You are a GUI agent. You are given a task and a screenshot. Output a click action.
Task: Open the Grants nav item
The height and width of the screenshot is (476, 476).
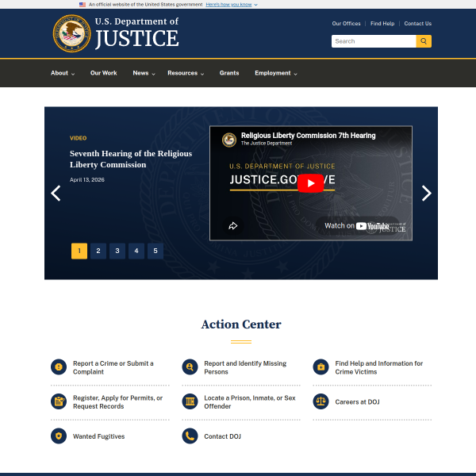click(229, 73)
